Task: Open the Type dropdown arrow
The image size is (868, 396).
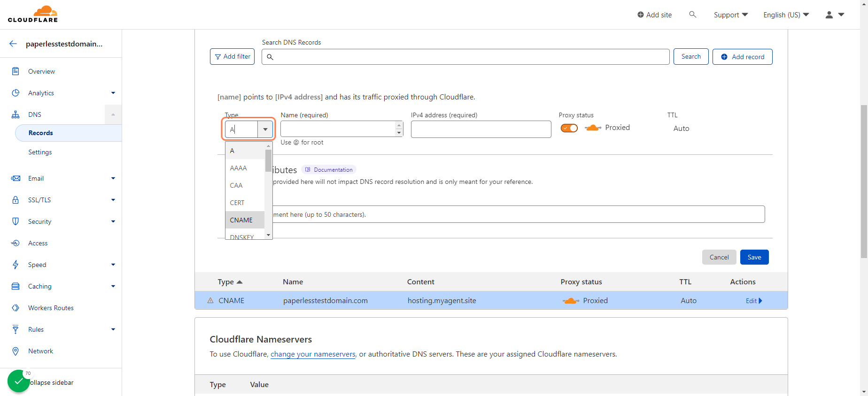Action: [x=265, y=129]
